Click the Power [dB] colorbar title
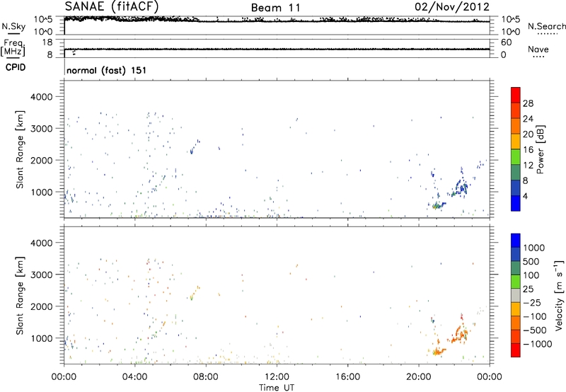566x392 pixels. pyautogui.click(x=540, y=149)
